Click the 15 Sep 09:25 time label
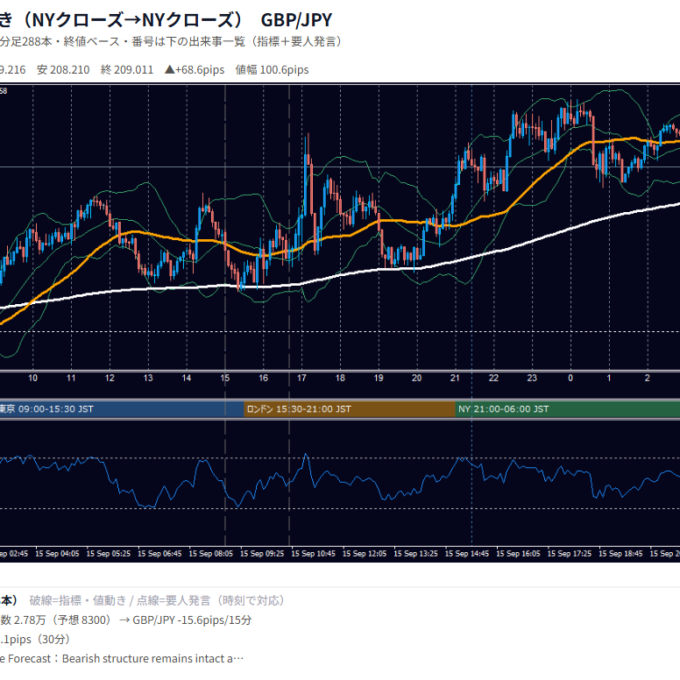This screenshot has height=680, width=680. point(262,554)
